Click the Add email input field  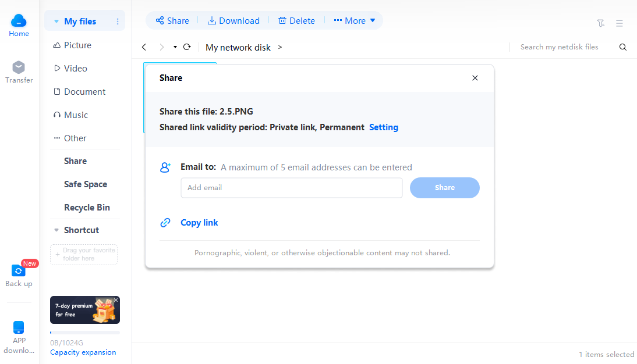(292, 188)
